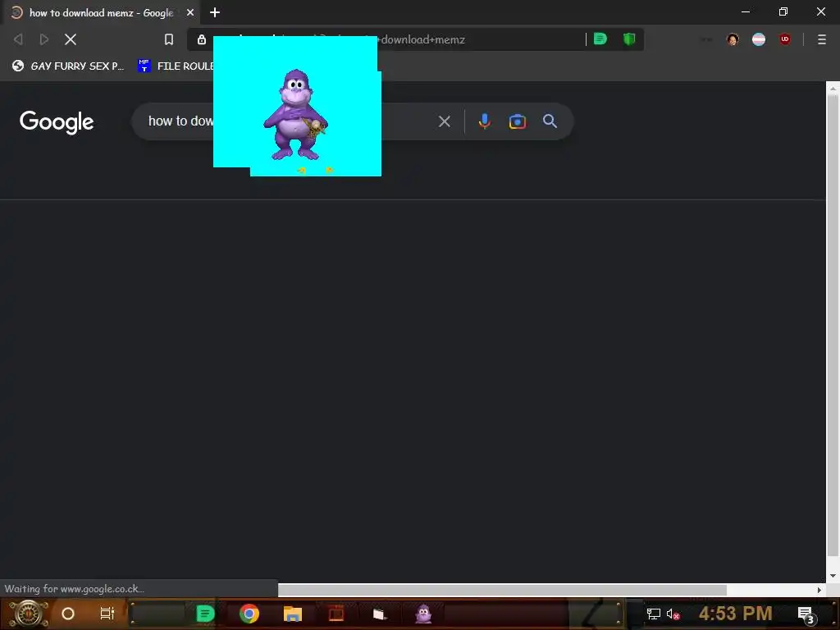Open network status in system tray
The image size is (840, 630).
[x=653, y=614]
